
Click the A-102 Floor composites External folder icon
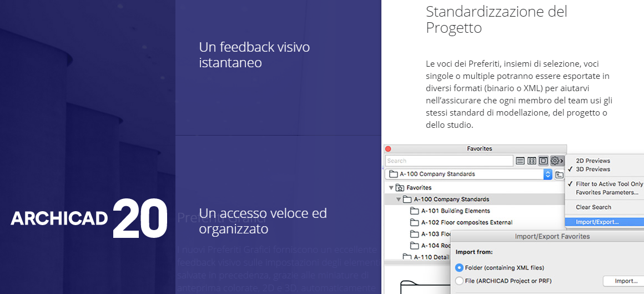coord(414,222)
